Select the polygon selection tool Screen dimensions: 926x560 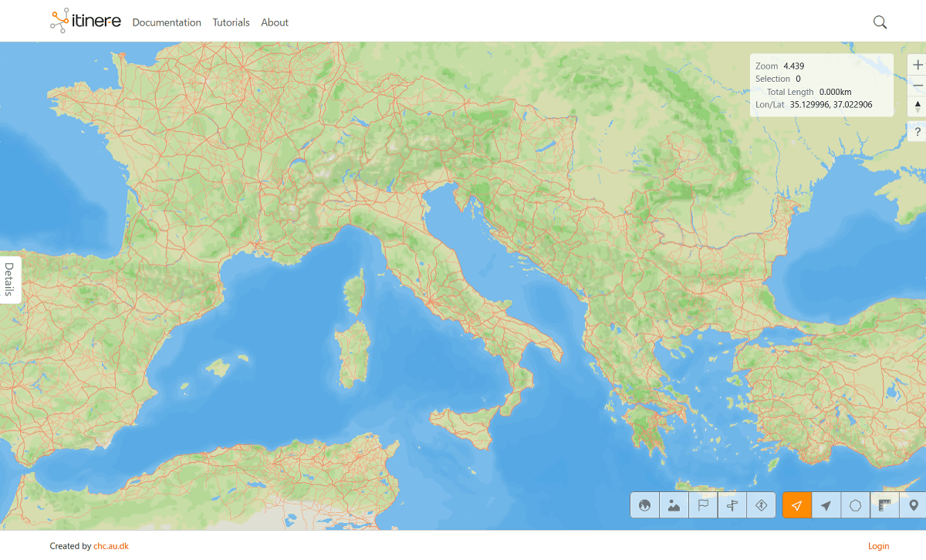(x=855, y=505)
